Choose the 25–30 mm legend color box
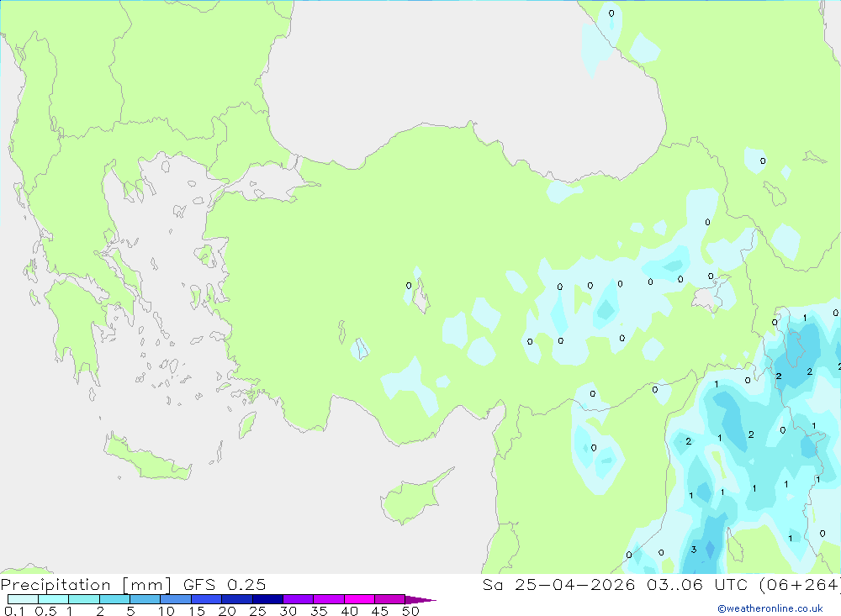 [267, 599]
